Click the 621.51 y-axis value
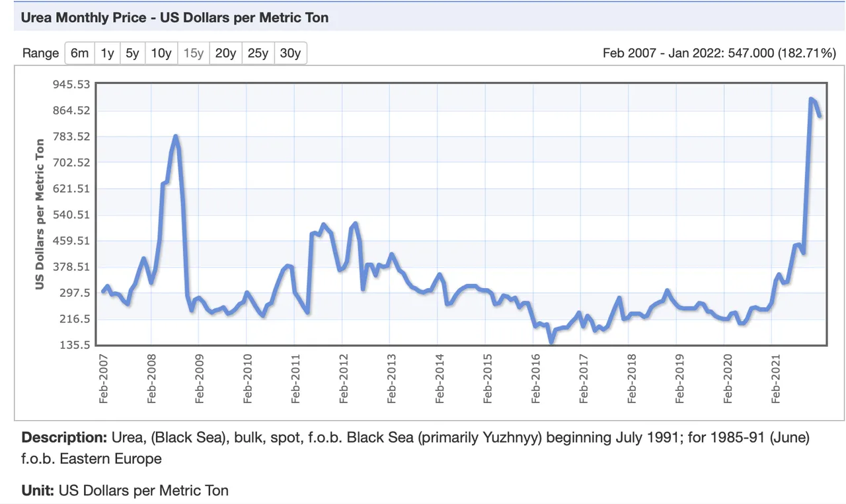The width and height of the screenshot is (846, 504). tap(72, 189)
